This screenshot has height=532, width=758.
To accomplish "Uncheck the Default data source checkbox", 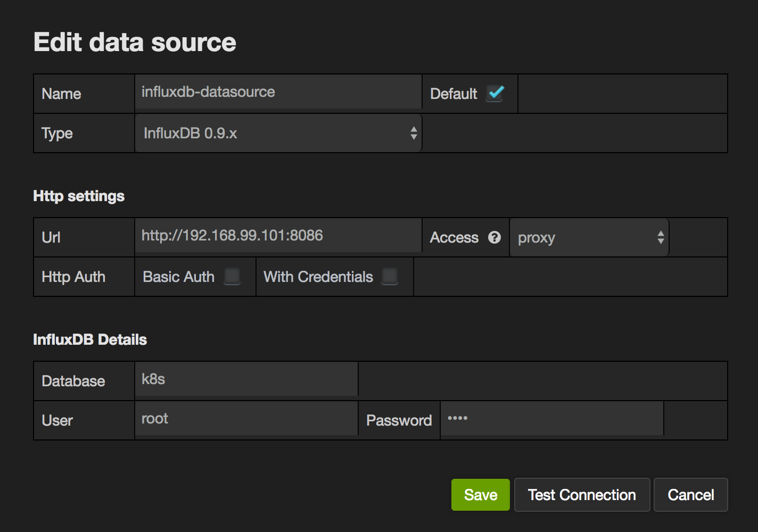I will (495, 94).
